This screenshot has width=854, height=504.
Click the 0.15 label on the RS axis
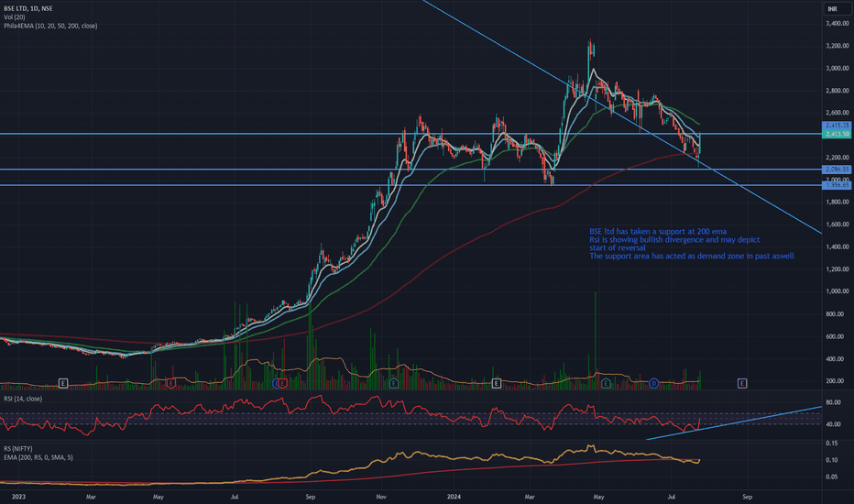pyautogui.click(x=832, y=444)
